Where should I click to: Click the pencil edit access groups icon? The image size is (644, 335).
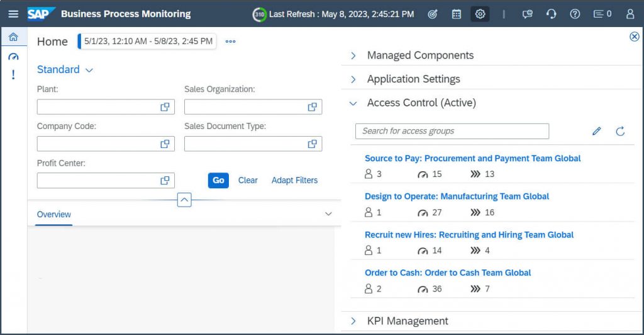(x=597, y=131)
